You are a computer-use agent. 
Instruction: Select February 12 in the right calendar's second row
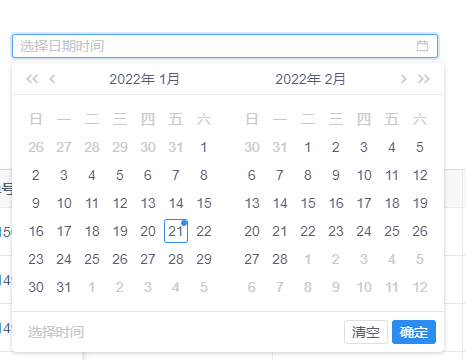[x=420, y=175]
